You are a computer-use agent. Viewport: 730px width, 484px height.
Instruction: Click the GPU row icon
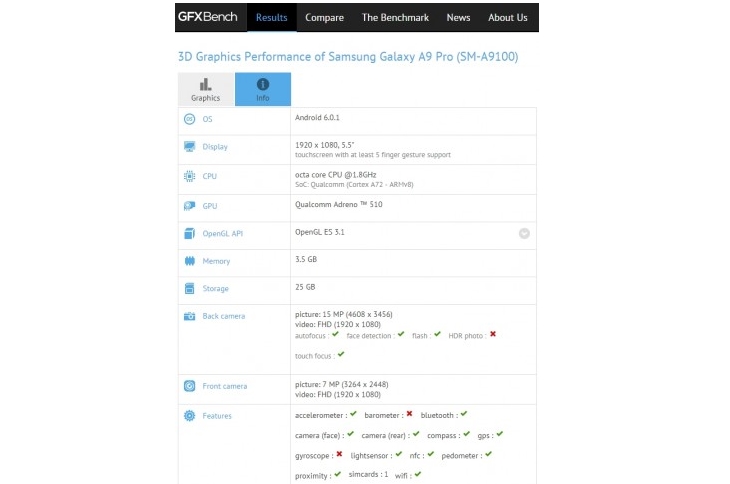point(189,205)
